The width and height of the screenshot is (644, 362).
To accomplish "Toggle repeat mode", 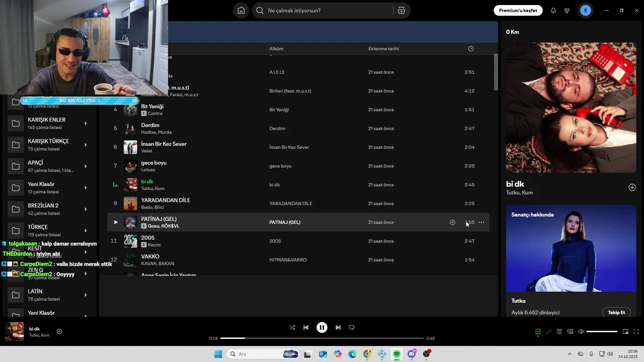I will pyautogui.click(x=352, y=327).
